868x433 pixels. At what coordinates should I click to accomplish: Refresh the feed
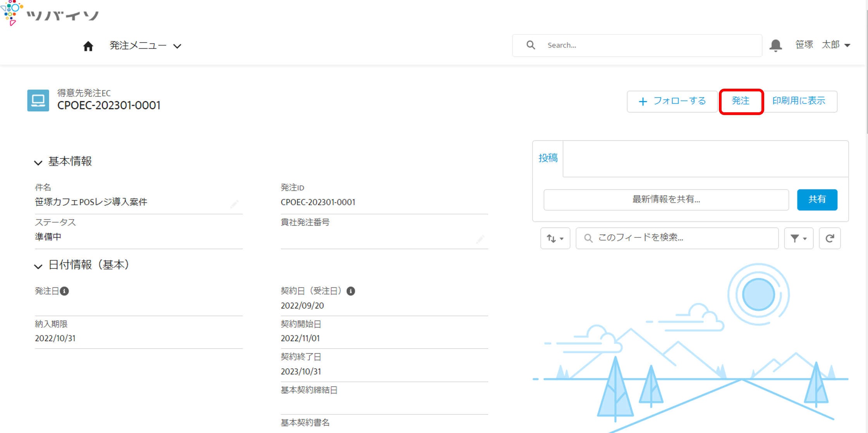pyautogui.click(x=830, y=238)
